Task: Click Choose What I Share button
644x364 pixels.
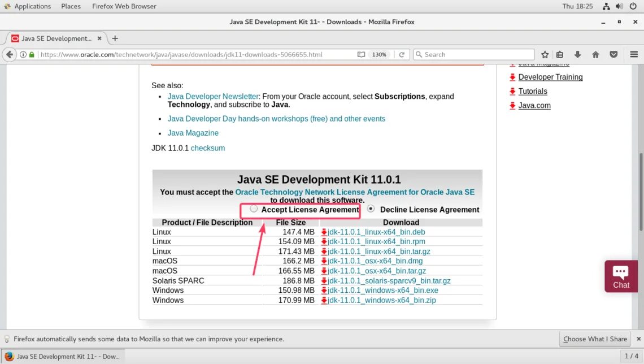Action: point(595,339)
